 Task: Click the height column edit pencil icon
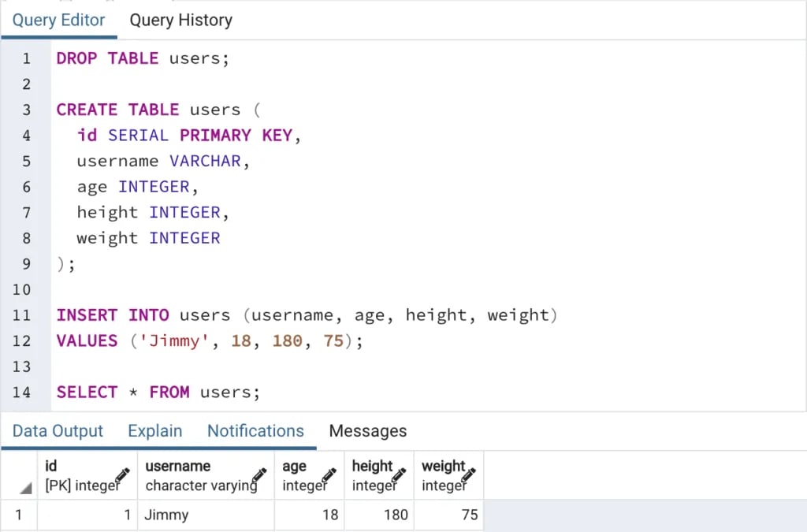coord(398,474)
